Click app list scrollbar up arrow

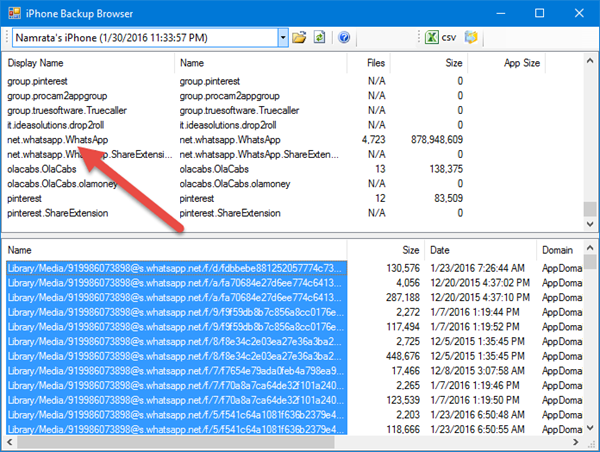[x=590, y=61]
